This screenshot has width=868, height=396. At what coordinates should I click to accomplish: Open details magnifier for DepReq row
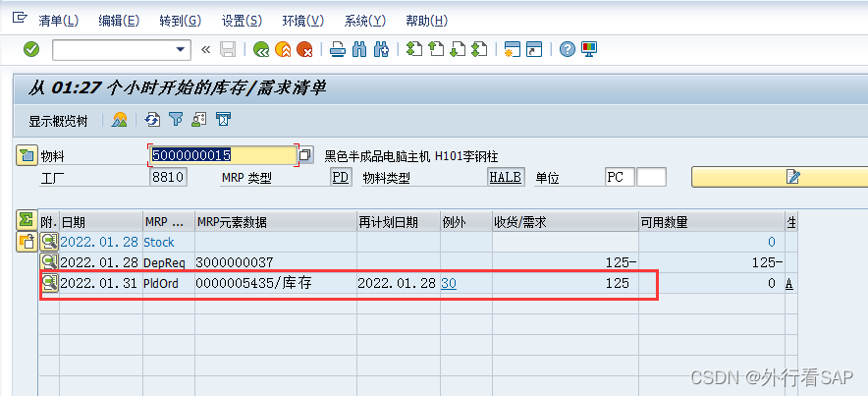pos(49,262)
